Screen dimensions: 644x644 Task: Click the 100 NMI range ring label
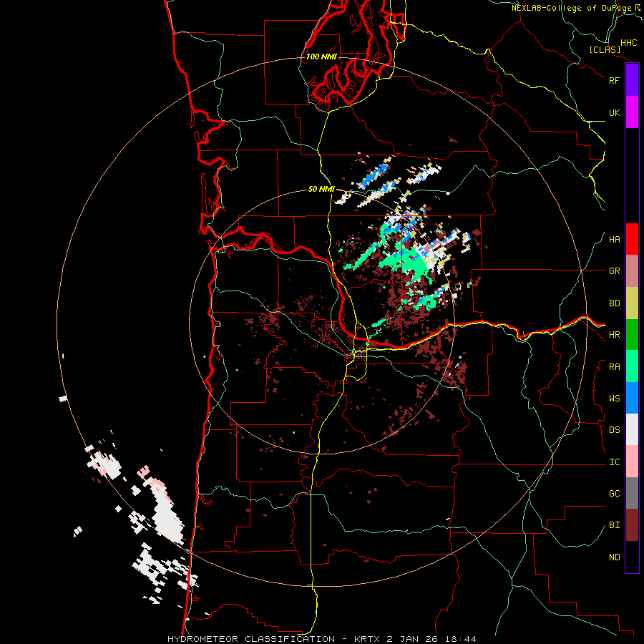[x=321, y=57]
